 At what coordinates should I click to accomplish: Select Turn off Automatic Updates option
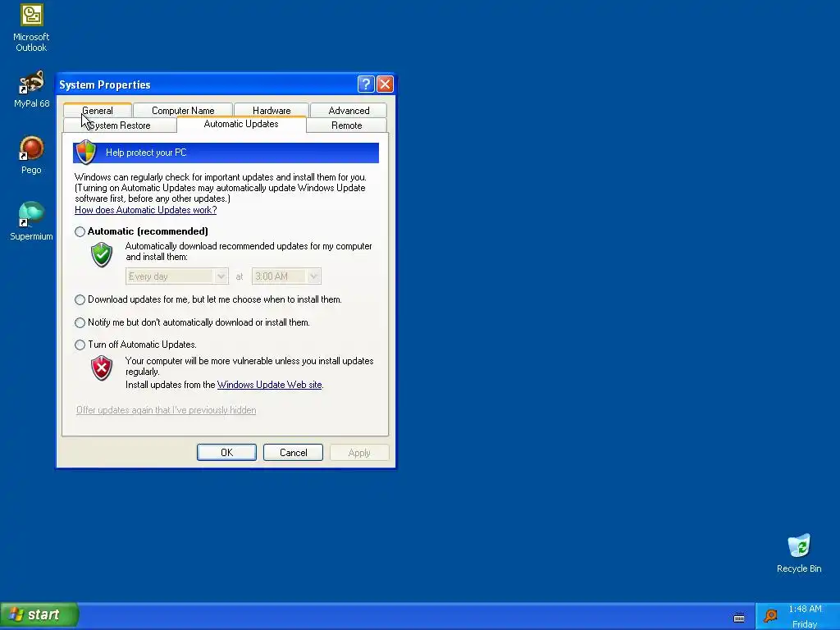80,345
